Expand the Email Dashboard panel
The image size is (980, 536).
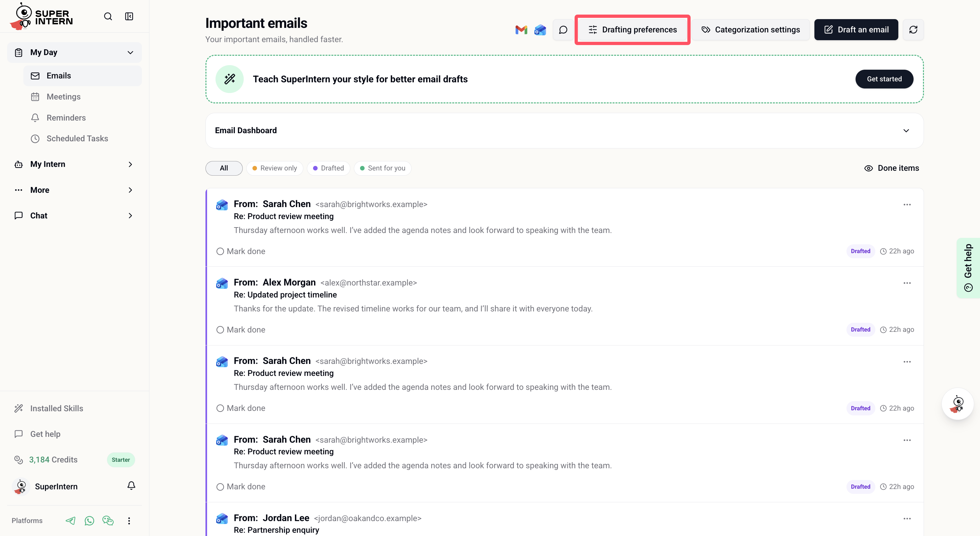click(x=564, y=131)
